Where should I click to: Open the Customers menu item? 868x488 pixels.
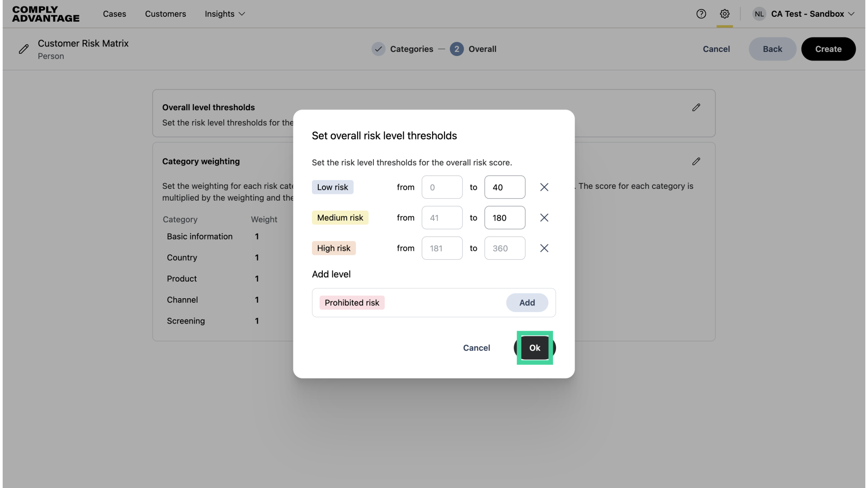165,14
